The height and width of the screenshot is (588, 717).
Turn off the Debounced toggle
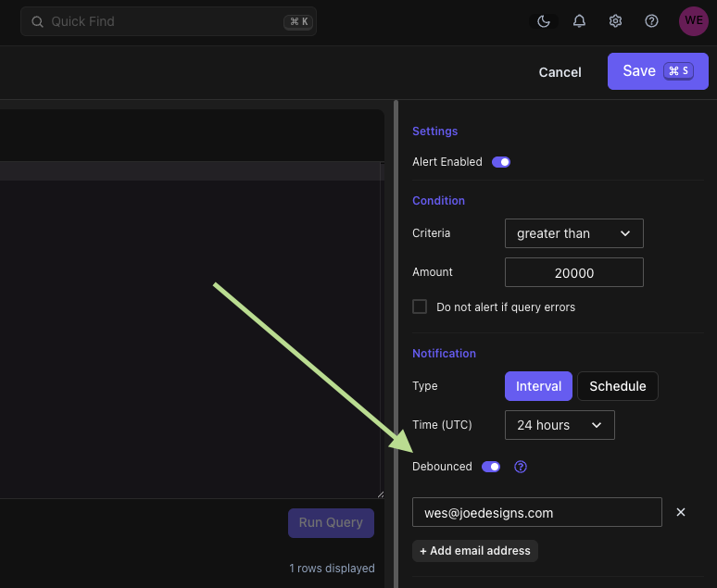491,467
